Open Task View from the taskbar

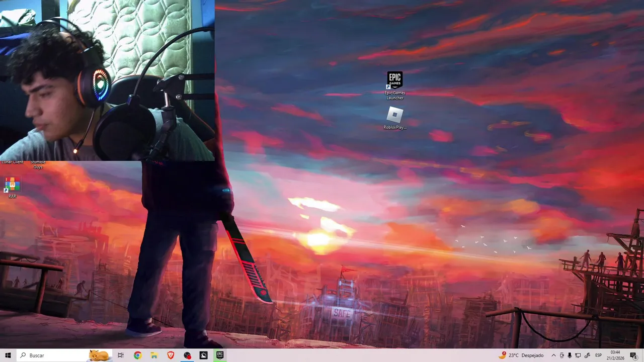(121, 355)
